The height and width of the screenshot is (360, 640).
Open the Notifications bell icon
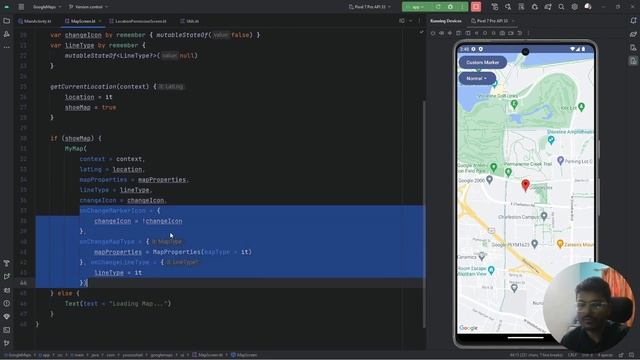[x=633, y=21]
